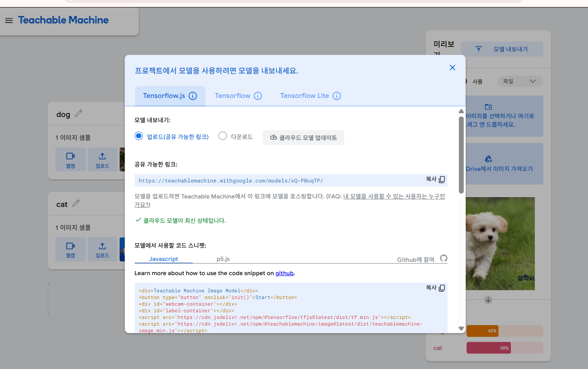This screenshot has width=588, height=369.
Task: Click 업로드 button in cat class
Action: point(102,249)
